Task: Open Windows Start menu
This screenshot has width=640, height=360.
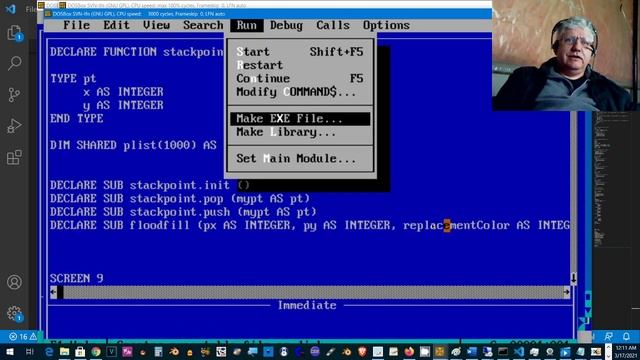Action: 10,351
